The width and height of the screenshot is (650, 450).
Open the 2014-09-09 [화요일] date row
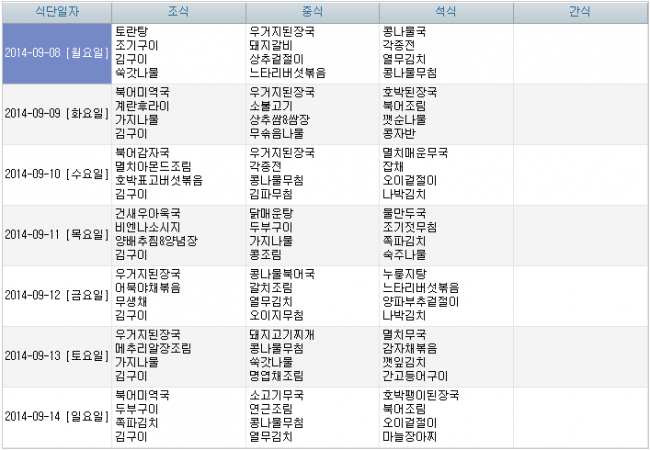(x=56, y=113)
